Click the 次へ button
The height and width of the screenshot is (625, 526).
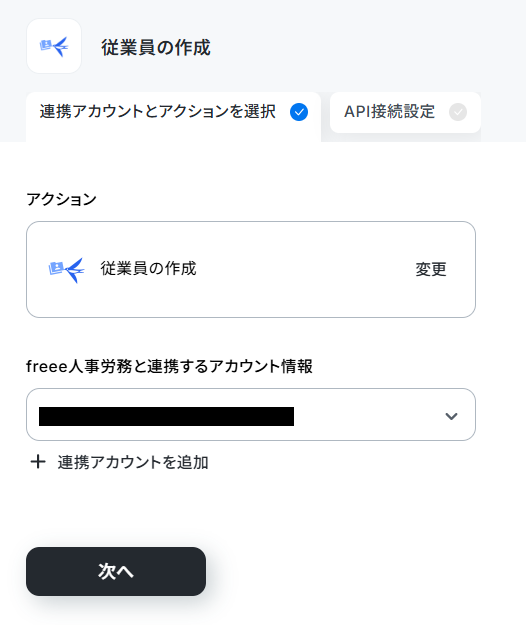(116, 571)
